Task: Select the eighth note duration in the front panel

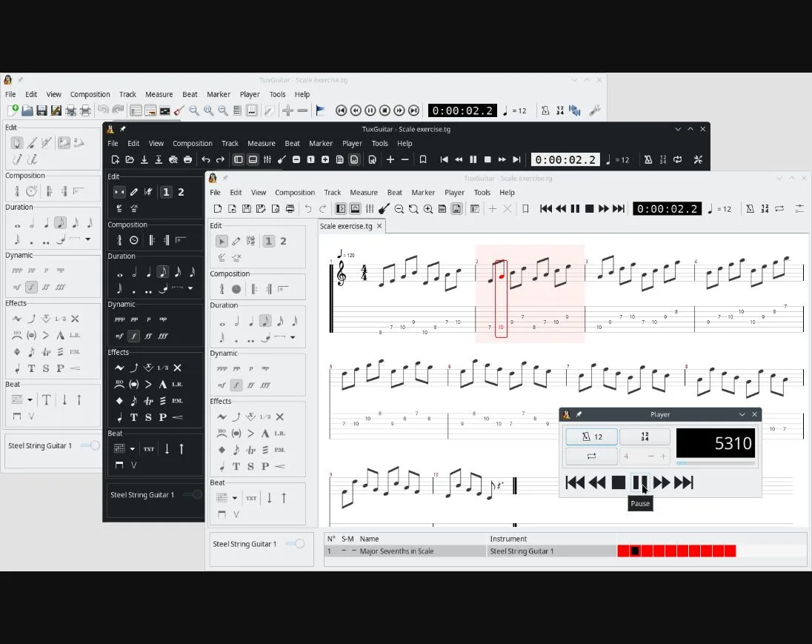Action: tap(265, 321)
